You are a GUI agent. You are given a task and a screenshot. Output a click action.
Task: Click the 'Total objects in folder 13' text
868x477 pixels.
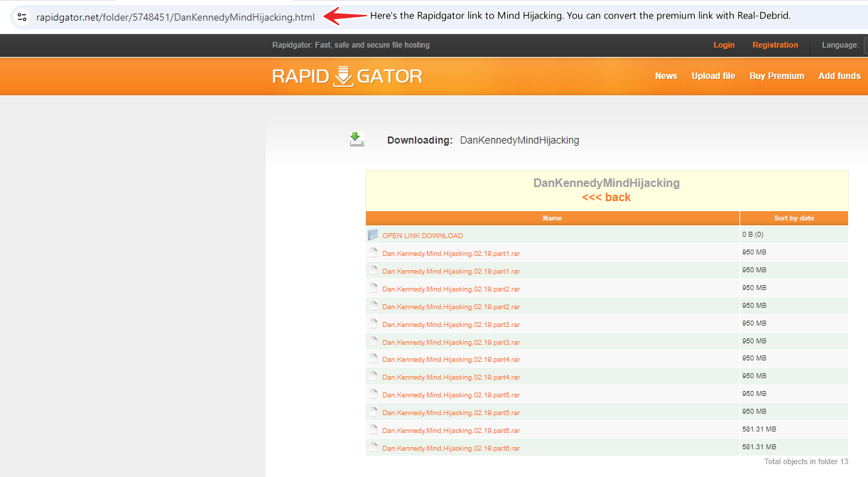pyautogui.click(x=806, y=462)
